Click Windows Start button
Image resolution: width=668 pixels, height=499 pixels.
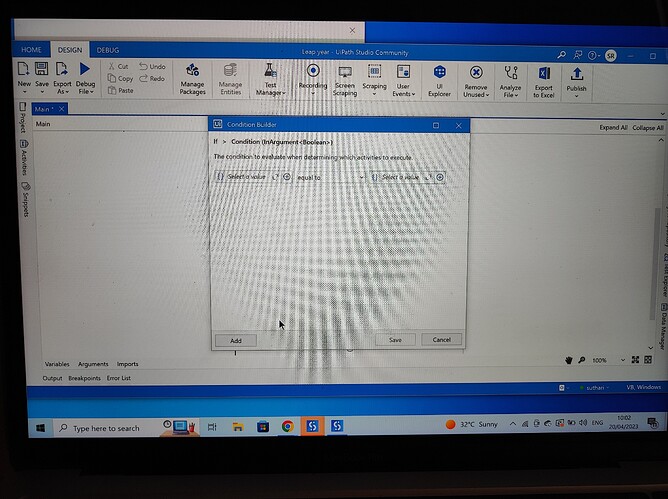[40, 428]
